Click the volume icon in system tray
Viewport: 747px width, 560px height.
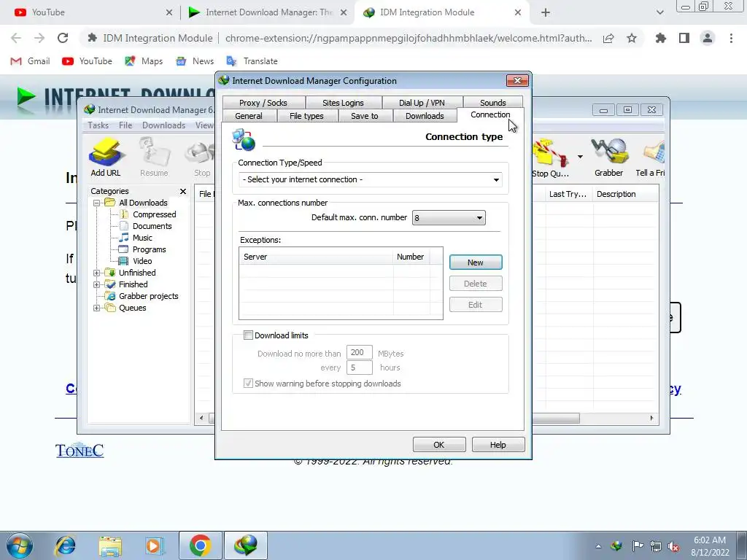[x=673, y=546]
